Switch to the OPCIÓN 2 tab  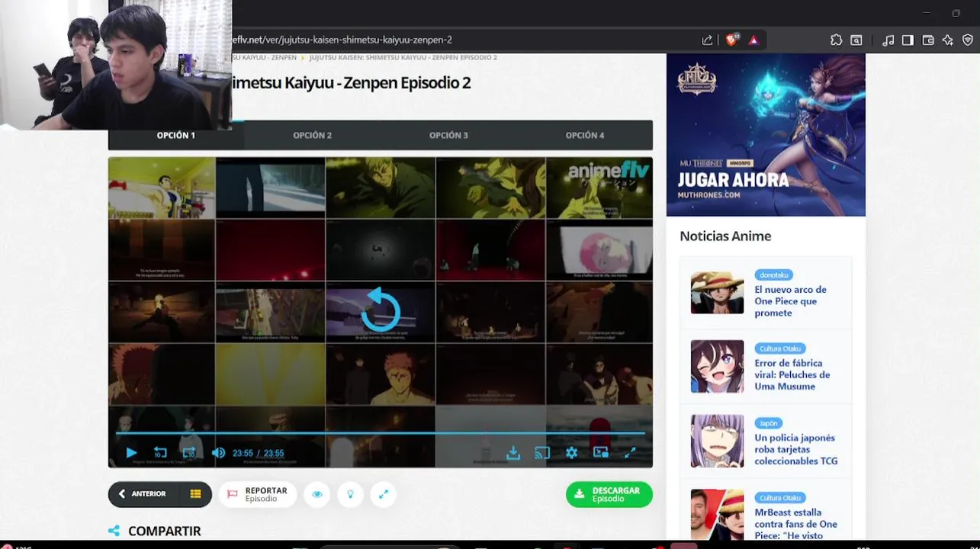pos(312,135)
